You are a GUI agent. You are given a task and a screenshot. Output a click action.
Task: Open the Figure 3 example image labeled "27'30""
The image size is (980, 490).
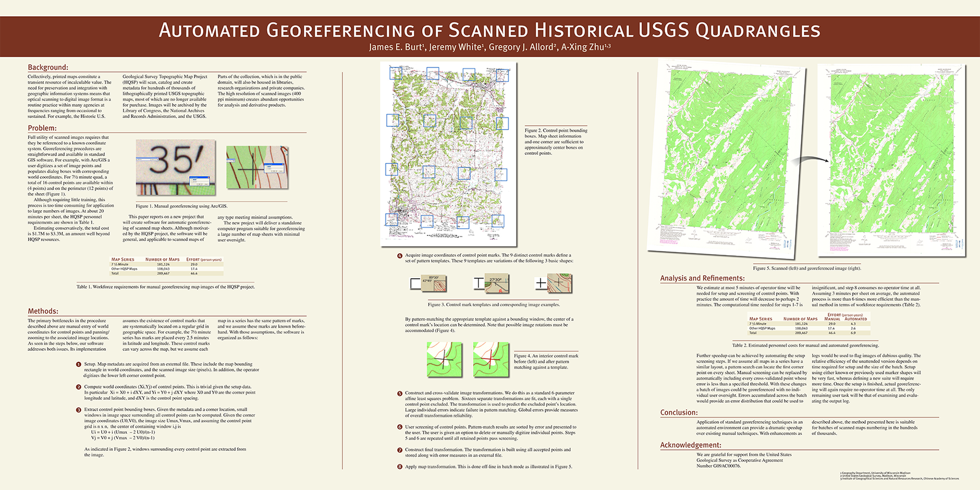[497, 283]
